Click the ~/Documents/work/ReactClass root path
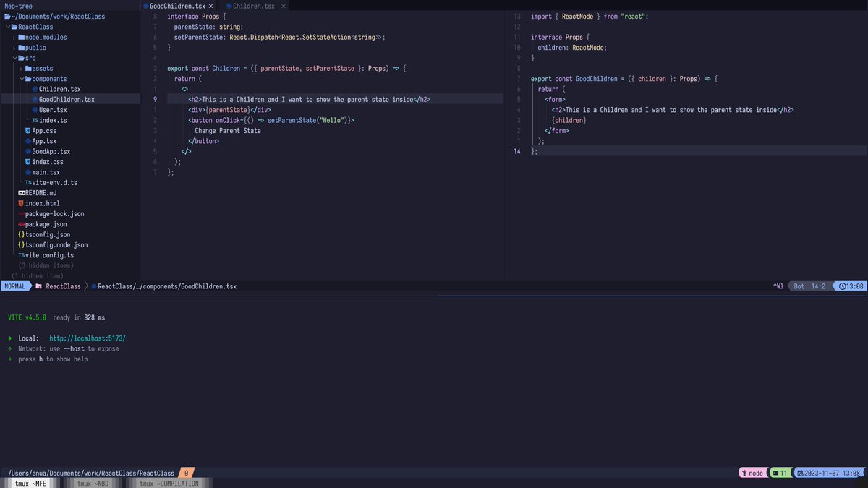The height and width of the screenshot is (488, 868). [59, 16]
